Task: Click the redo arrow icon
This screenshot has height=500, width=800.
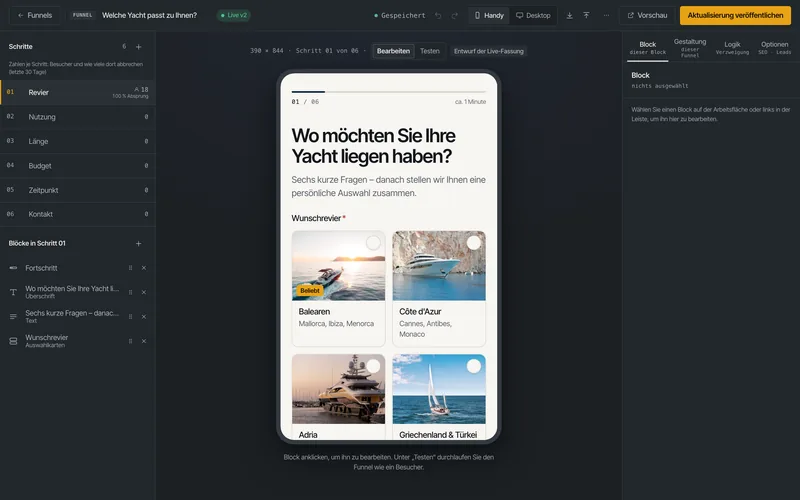Action: point(455,16)
